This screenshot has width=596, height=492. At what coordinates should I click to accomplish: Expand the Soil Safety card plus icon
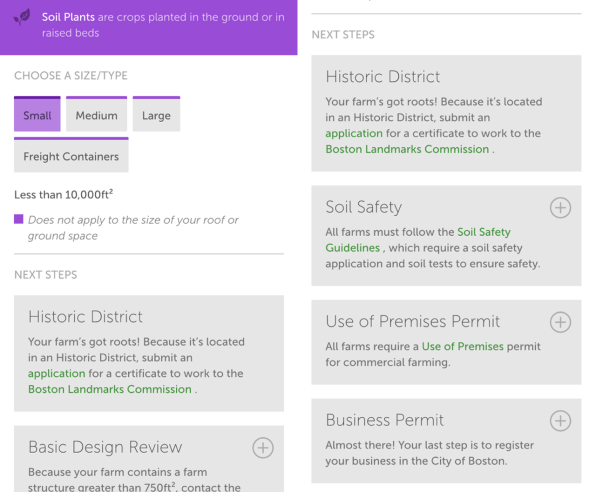click(560, 208)
